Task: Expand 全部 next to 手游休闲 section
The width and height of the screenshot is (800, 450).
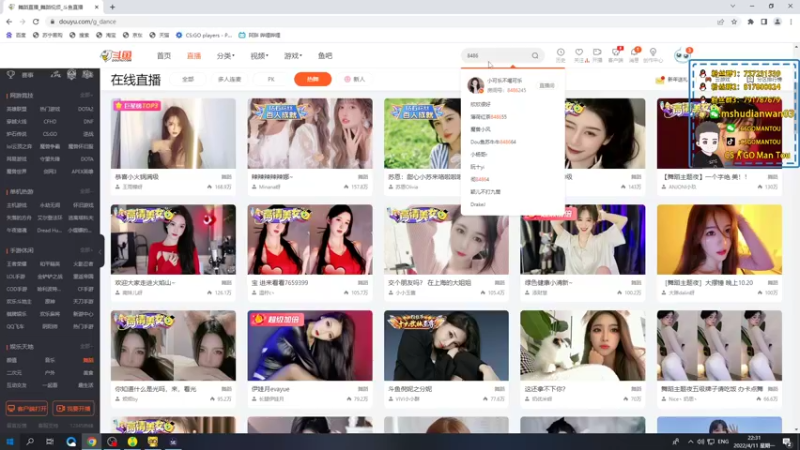Action: click(x=86, y=251)
